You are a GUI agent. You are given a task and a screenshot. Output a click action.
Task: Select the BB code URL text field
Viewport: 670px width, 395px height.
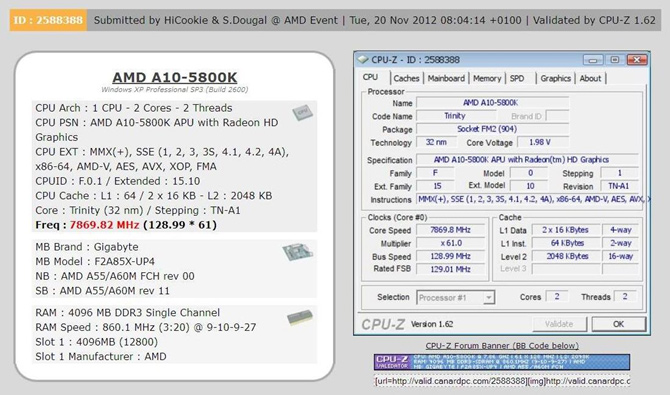(502, 381)
